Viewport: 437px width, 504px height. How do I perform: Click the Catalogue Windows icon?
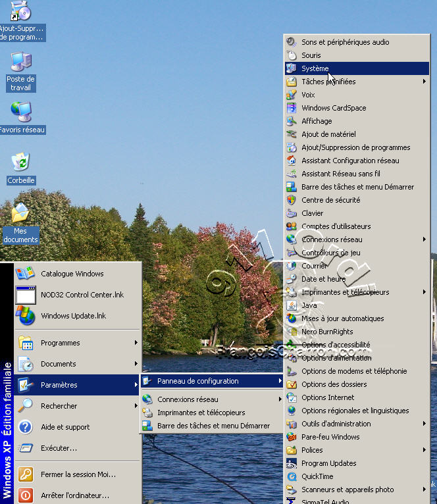pyautogui.click(x=25, y=273)
